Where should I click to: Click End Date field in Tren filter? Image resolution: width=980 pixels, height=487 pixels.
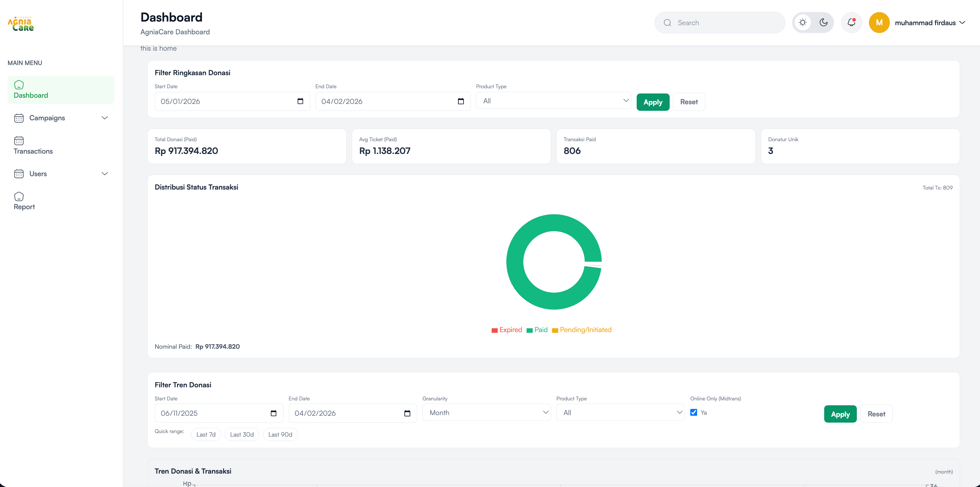click(x=353, y=413)
